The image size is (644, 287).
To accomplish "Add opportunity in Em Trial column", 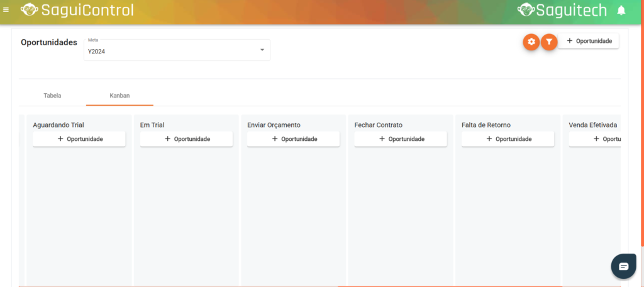I will [186, 139].
